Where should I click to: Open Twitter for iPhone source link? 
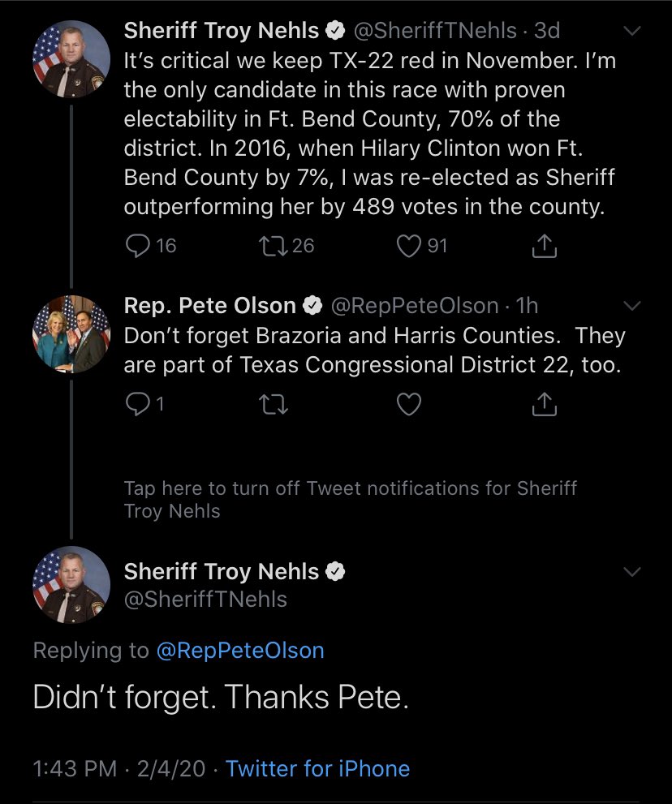317,768
